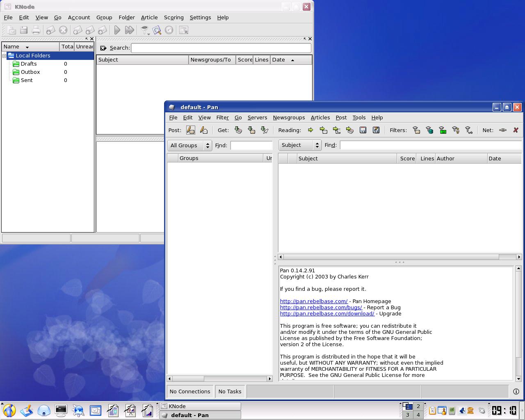This screenshot has height=420, width=525.
Task: Open the pan.rebelbase.com/download/ link
Action: [x=327, y=313]
